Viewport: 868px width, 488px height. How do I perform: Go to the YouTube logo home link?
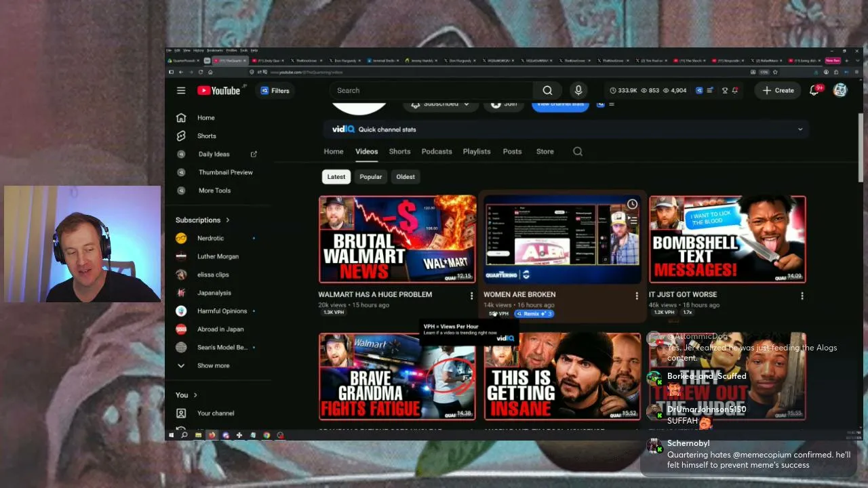(218, 90)
